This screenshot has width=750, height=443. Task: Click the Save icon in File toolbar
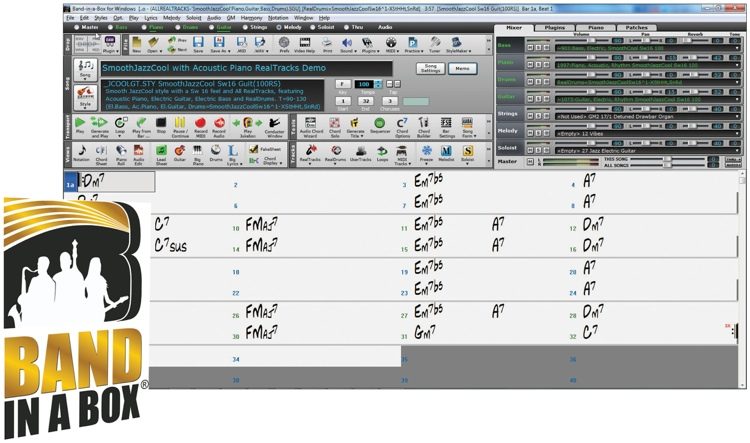tap(198, 44)
